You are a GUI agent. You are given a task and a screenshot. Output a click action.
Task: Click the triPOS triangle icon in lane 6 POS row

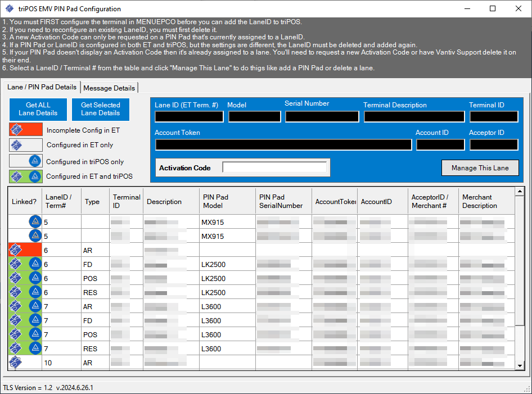(35, 278)
